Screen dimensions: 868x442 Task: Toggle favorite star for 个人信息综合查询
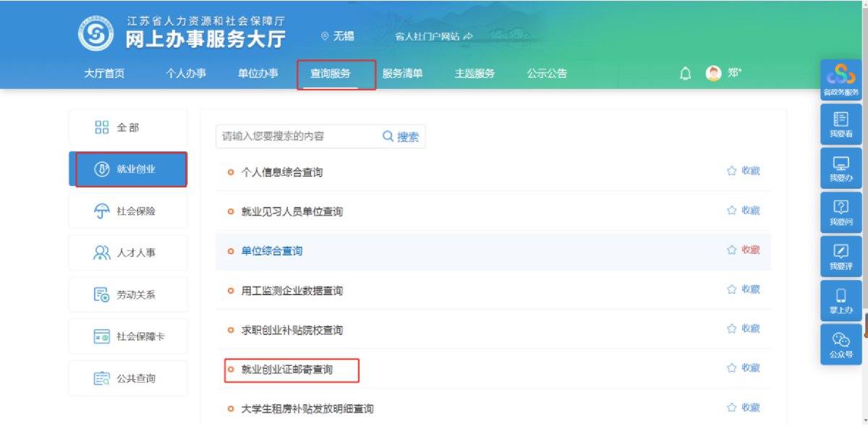click(x=731, y=171)
